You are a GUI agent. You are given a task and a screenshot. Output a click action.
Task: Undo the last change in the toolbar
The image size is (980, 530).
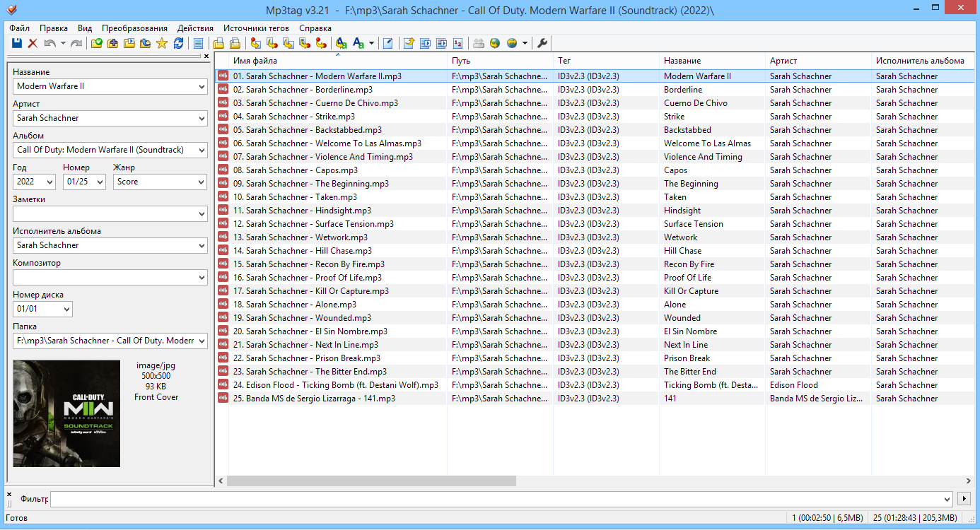[49, 43]
